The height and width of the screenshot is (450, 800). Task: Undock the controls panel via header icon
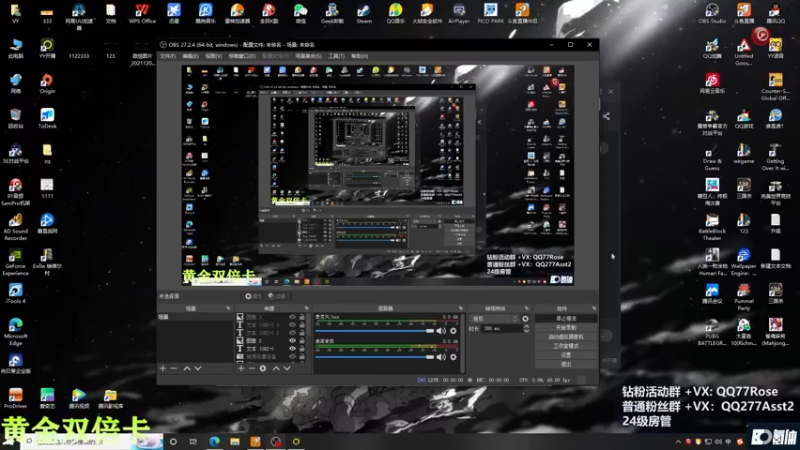594,308
